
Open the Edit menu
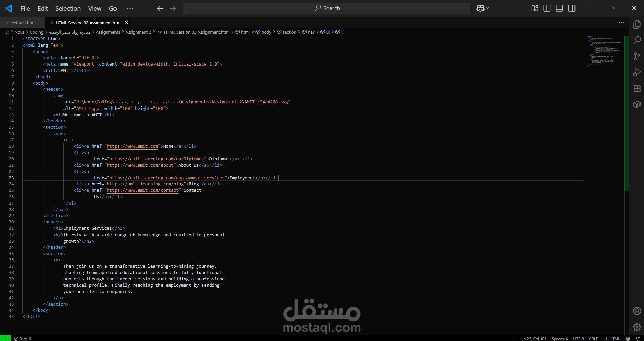pyautogui.click(x=43, y=8)
